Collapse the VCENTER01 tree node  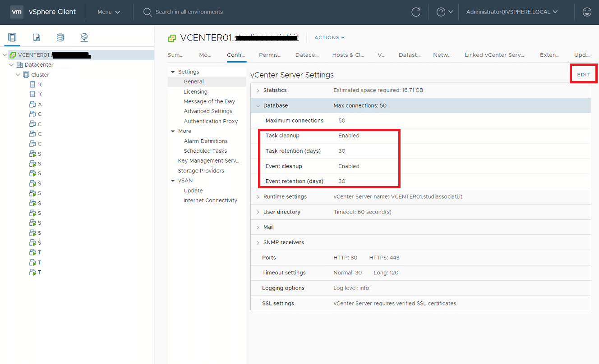(x=5, y=55)
